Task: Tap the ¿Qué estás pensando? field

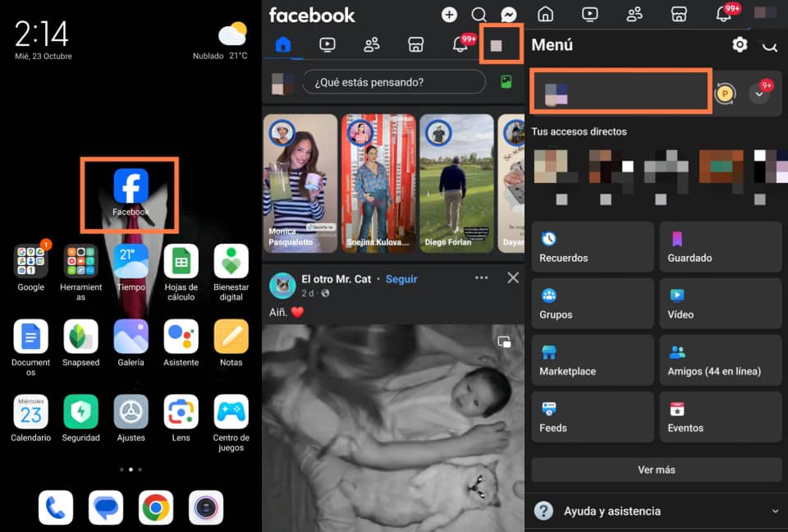Action: point(394,82)
